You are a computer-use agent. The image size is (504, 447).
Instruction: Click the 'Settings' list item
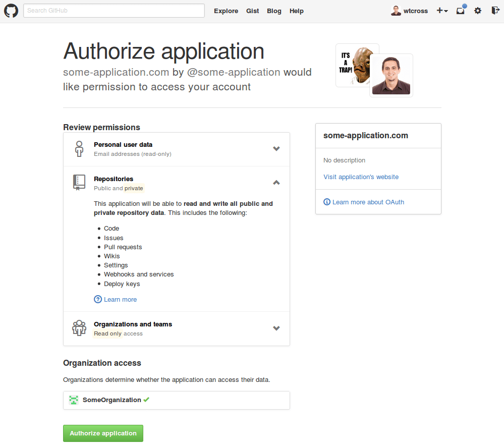pyautogui.click(x=116, y=265)
